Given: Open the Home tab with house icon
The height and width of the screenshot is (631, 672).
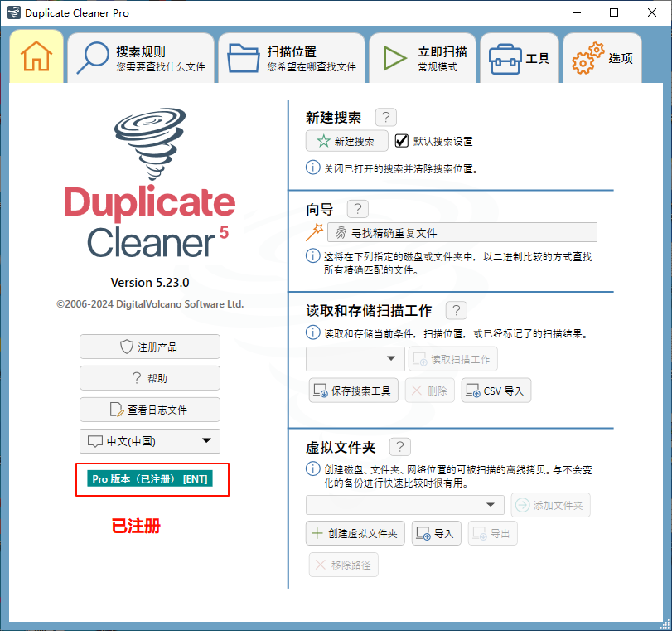Looking at the screenshot, I should [x=36, y=56].
